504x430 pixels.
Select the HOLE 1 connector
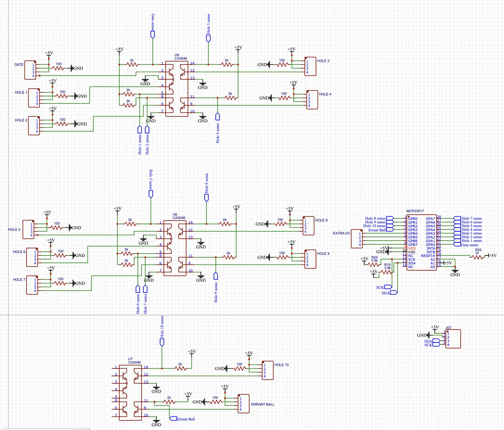click(34, 98)
